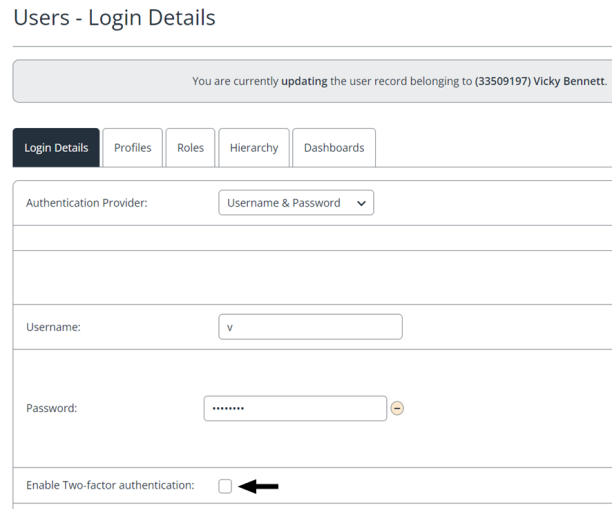The image size is (612, 509).
Task: Click the orange minus icon beside Password
Action: 397,408
